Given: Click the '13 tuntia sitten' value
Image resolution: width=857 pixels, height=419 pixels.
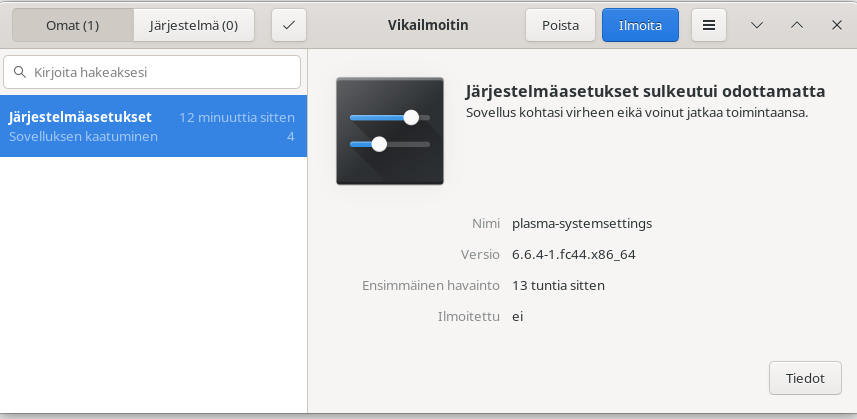Looking at the screenshot, I should click(559, 286).
